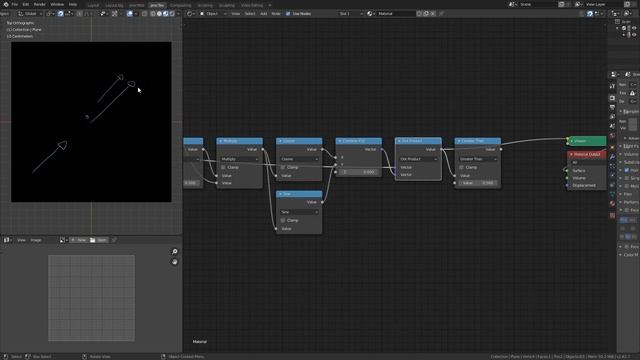
Task: Enable Clamp on the Multiply node
Action: 223,167
